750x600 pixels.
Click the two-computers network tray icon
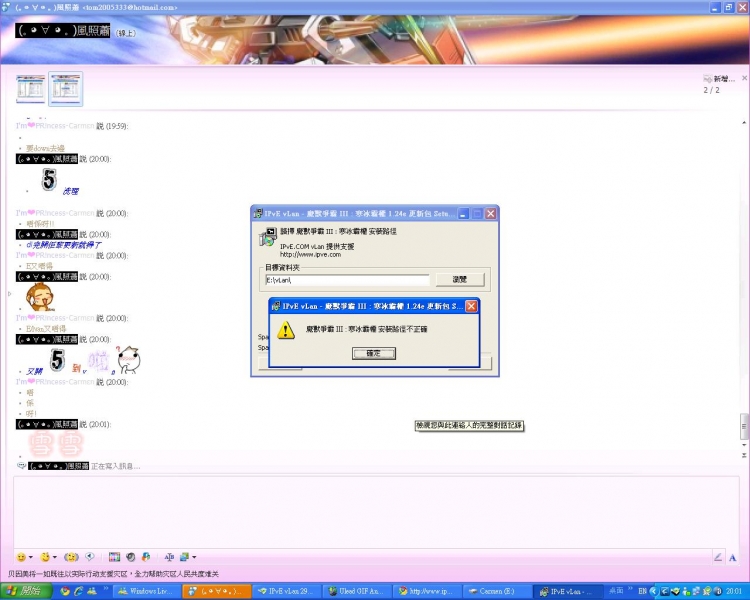696,591
